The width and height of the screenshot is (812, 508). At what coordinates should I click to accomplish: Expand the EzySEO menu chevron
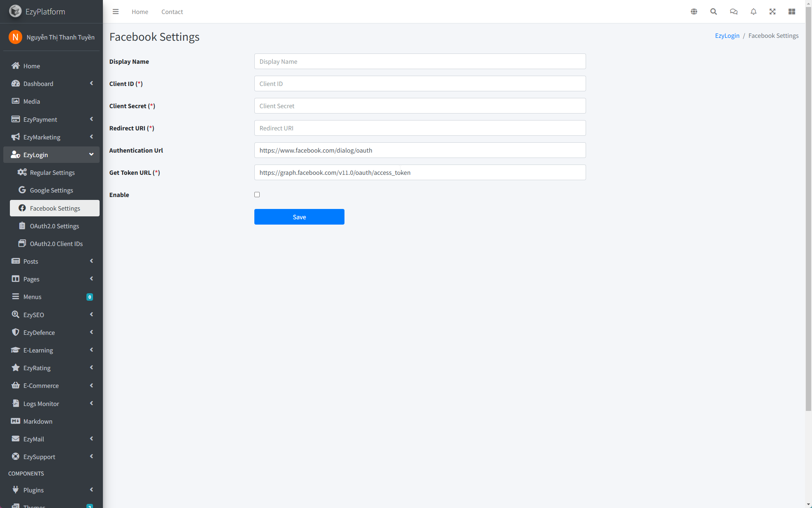91,315
